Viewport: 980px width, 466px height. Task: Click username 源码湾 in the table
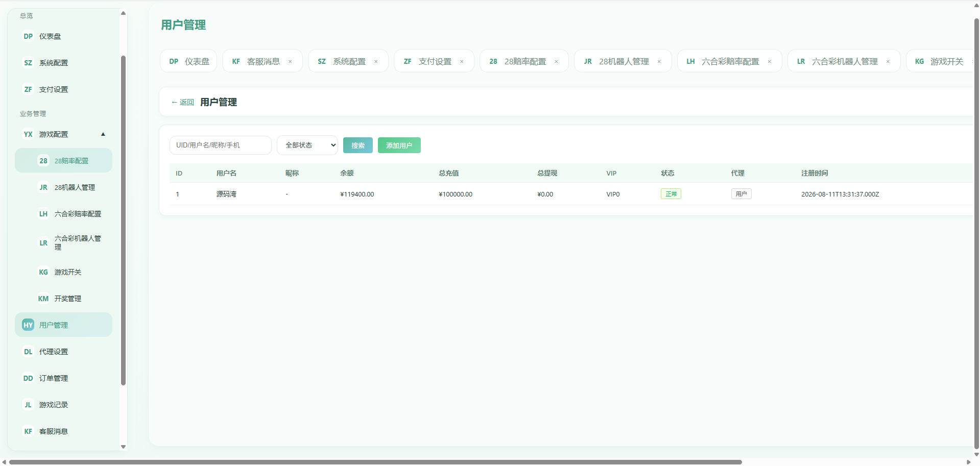(x=226, y=194)
